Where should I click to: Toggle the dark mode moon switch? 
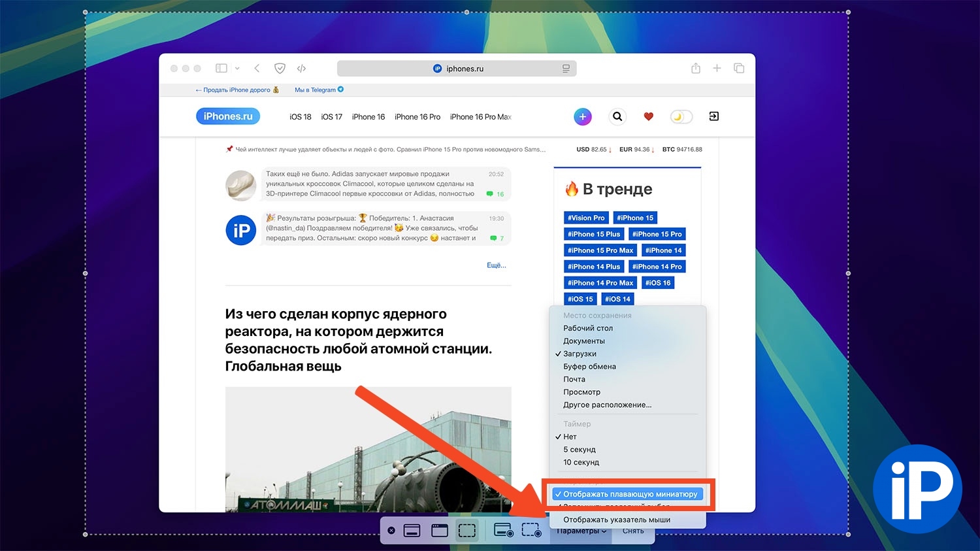681,116
